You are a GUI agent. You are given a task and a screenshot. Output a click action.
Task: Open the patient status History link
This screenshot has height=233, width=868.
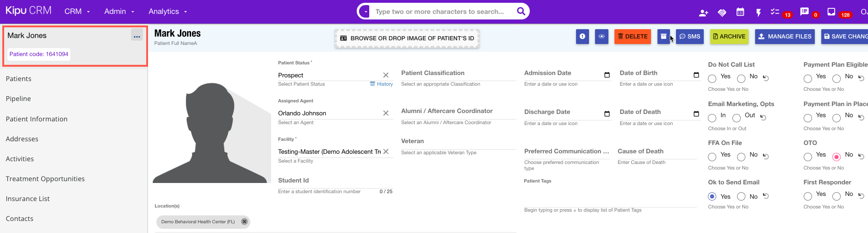click(384, 84)
